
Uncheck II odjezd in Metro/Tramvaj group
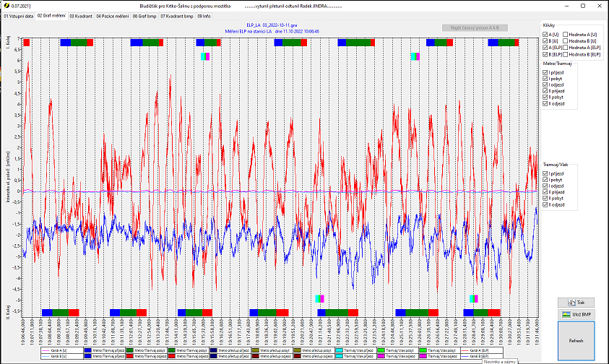[546, 105]
